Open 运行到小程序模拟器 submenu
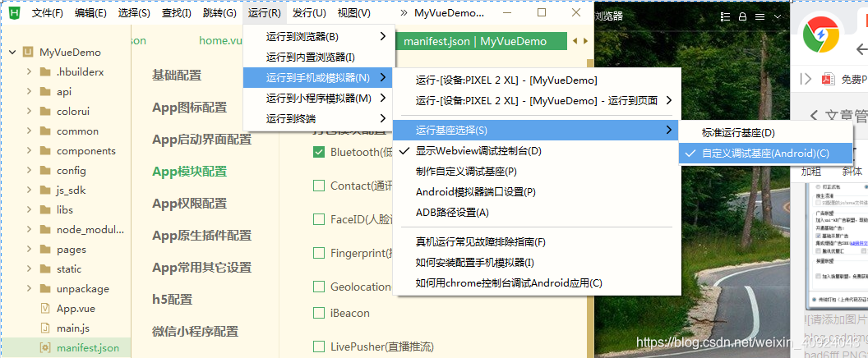Viewport: 868px width, 358px height. click(x=319, y=99)
